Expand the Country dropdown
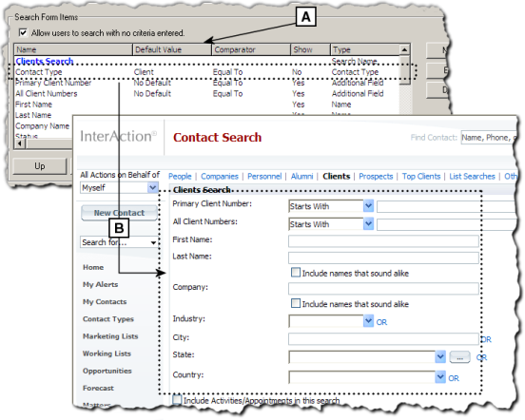 coord(440,377)
